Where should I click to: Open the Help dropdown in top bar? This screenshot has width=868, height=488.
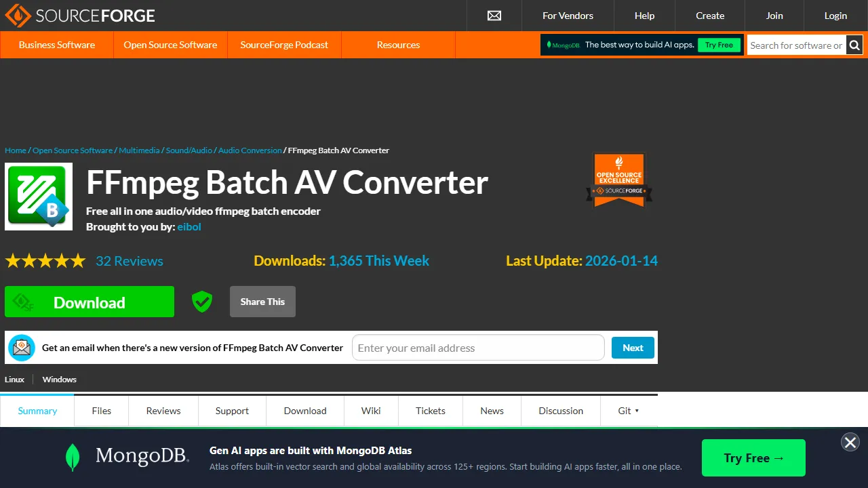coord(644,16)
